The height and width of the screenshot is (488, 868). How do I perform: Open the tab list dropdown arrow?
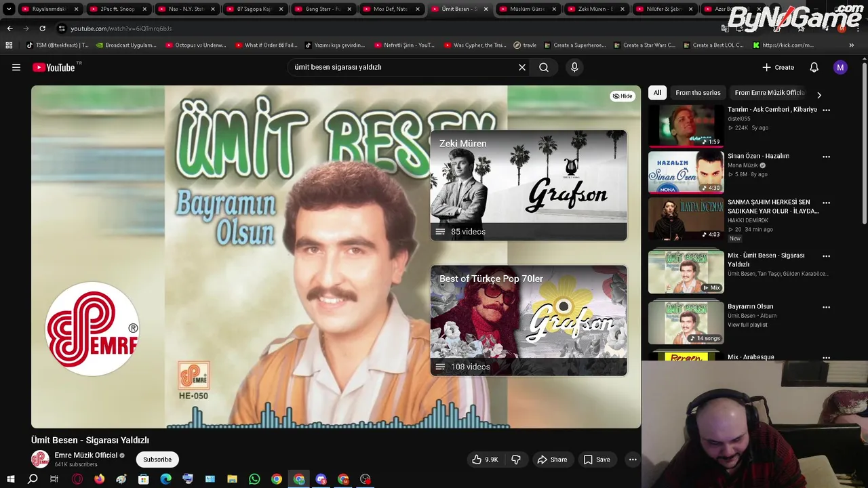coord(9,9)
